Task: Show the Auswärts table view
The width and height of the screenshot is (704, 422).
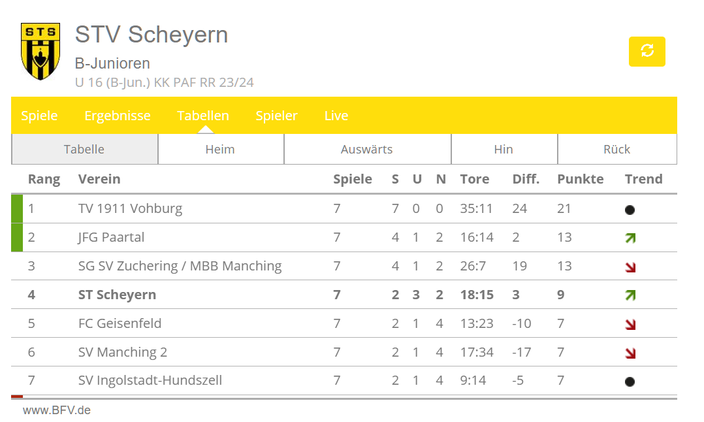Action: (x=367, y=149)
